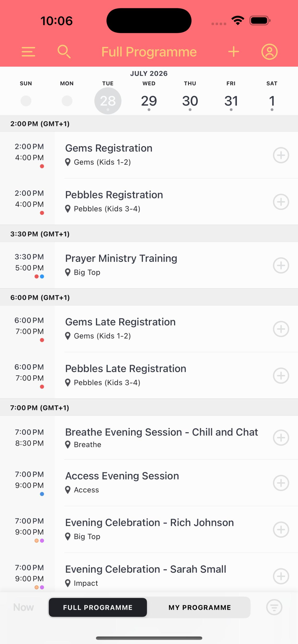Open the hamburger menu icon

coord(28,52)
